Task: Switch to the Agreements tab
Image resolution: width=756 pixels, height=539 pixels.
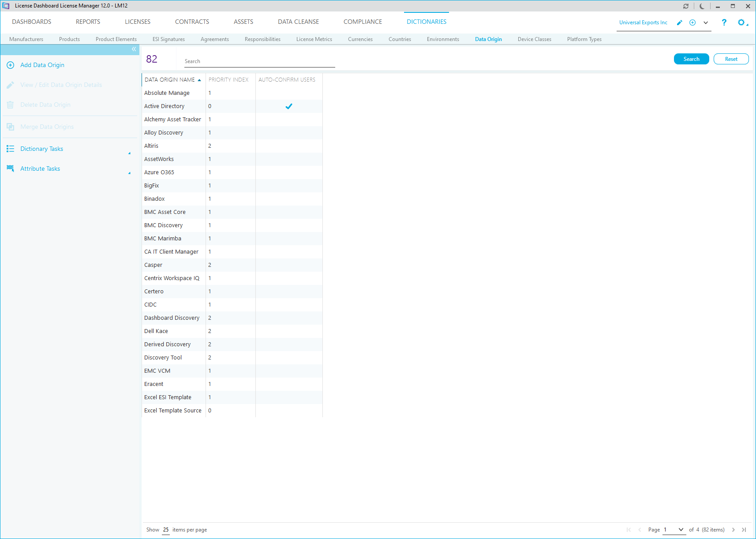Action: pyautogui.click(x=215, y=39)
